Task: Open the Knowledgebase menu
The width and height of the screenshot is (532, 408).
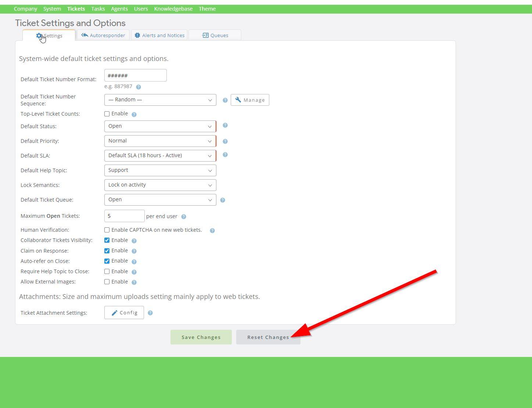Action: [x=173, y=9]
